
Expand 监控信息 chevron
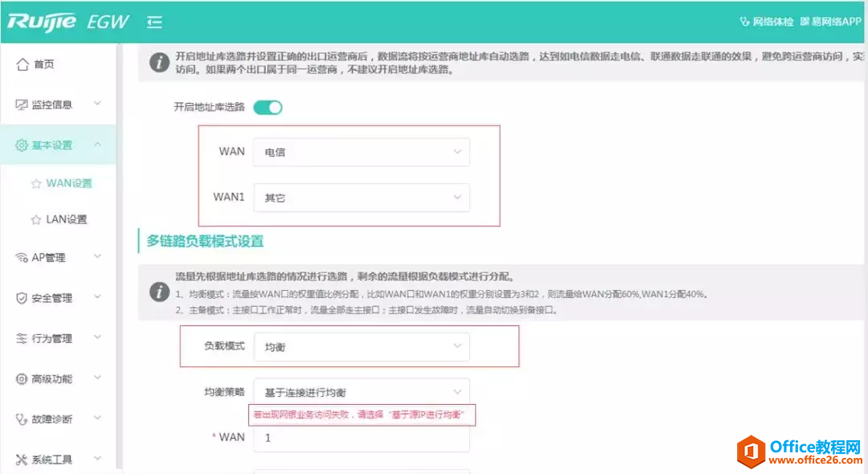(97, 104)
